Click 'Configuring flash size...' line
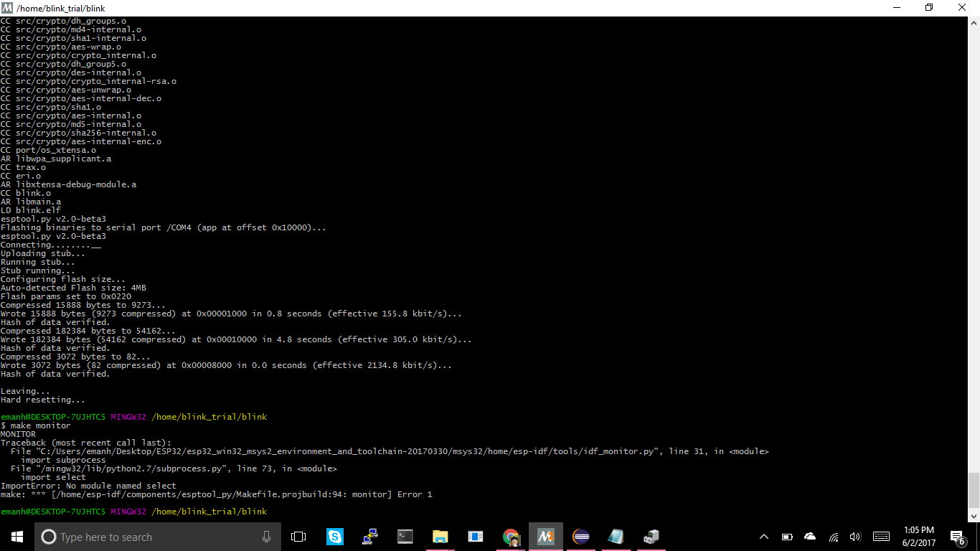 (63, 279)
